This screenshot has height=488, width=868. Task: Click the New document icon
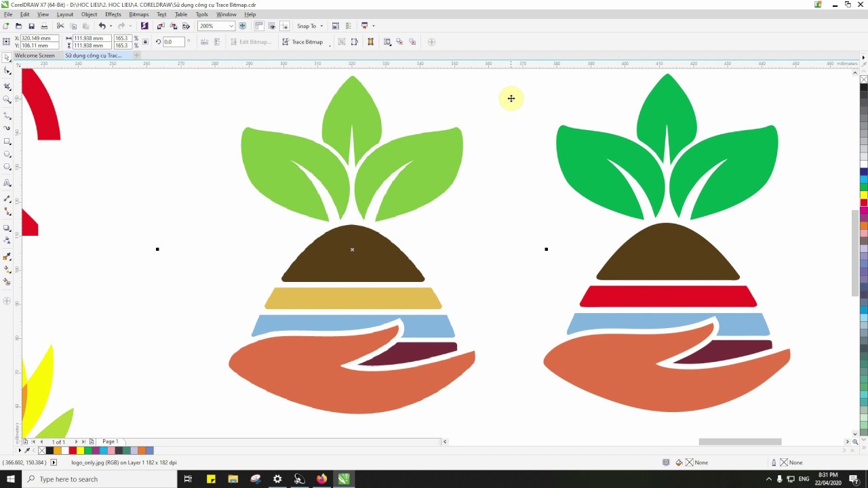click(6, 26)
